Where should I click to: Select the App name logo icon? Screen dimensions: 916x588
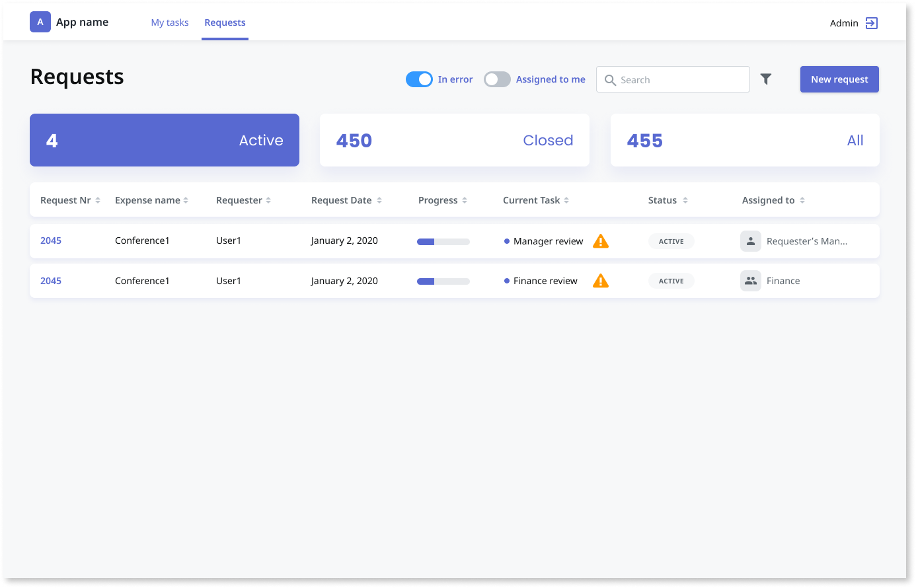pyautogui.click(x=40, y=22)
